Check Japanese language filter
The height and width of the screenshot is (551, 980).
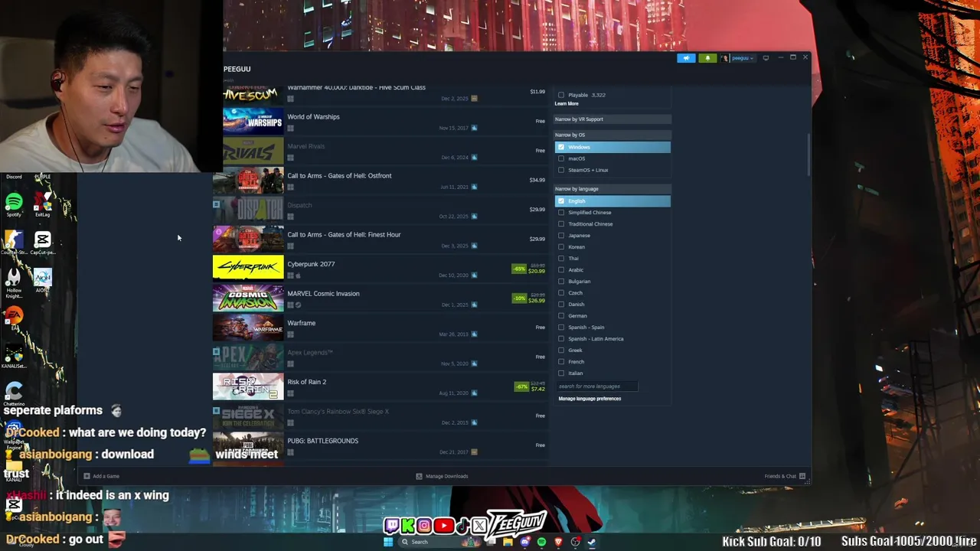click(561, 236)
